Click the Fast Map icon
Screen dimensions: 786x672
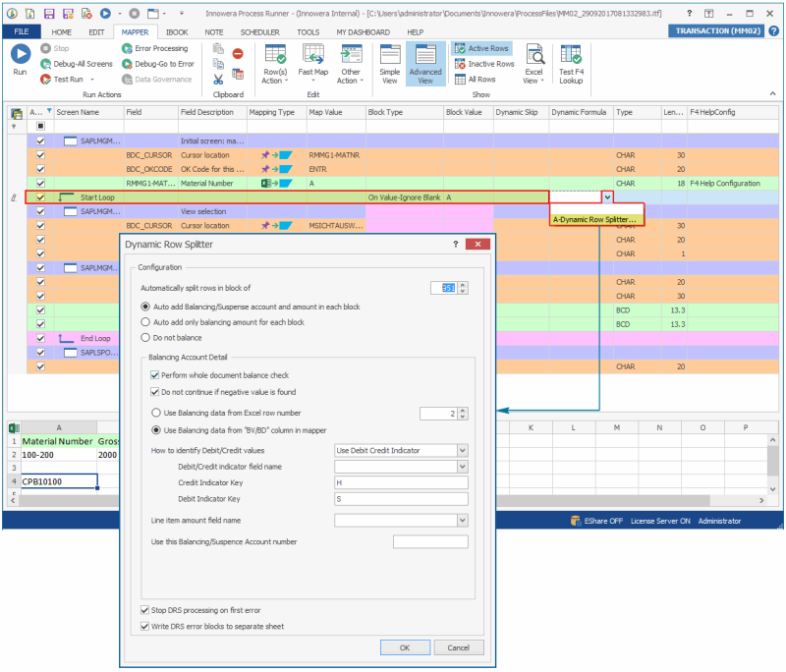(312, 55)
